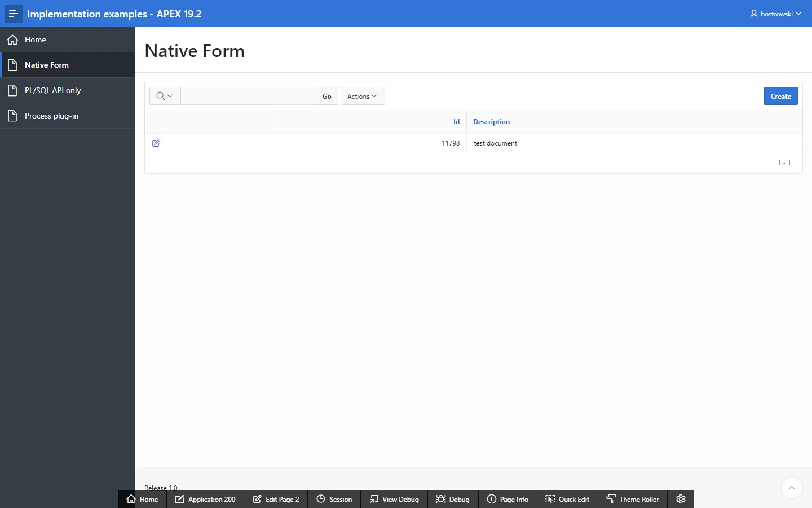The height and width of the screenshot is (508, 812).
Task: Open View Debug in developer toolbar
Action: (394, 499)
